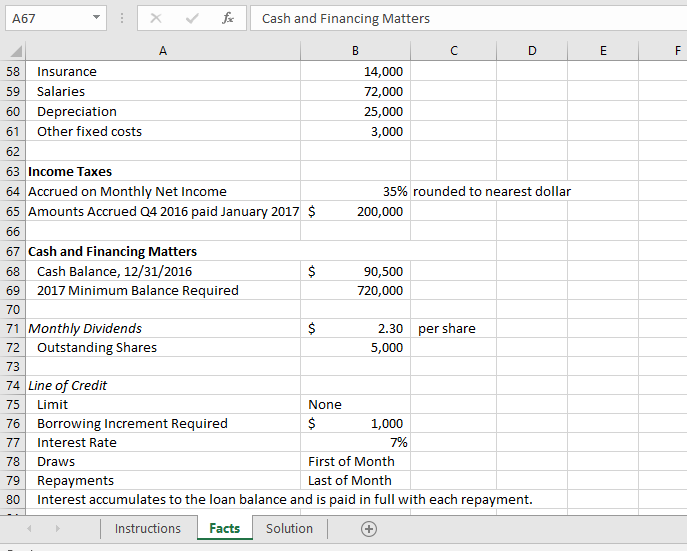Click the 72,000 value cell
The width and height of the screenshot is (687, 551).
pyautogui.click(x=355, y=91)
